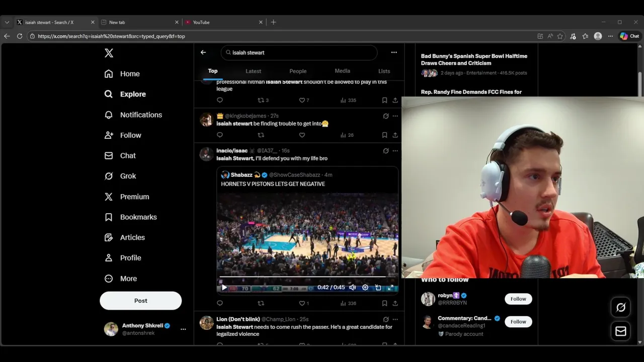This screenshot has height=362, width=644.
Task: Share the inacio/isaac post
Action: pyautogui.click(x=395, y=303)
